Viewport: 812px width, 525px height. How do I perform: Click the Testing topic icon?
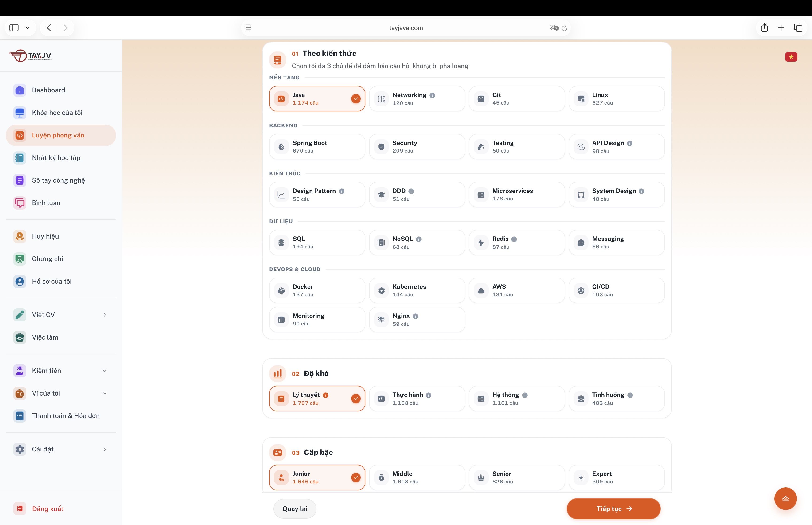coord(481,147)
